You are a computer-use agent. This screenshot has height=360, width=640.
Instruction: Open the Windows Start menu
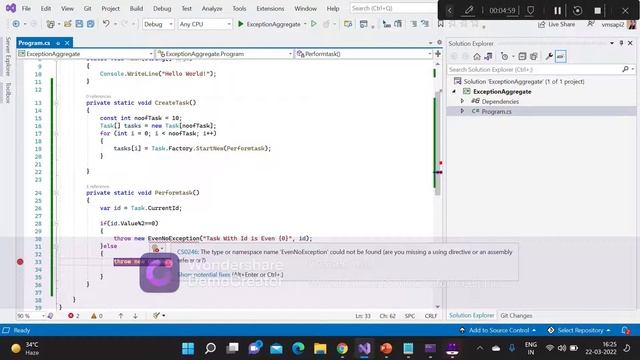tap(188, 349)
